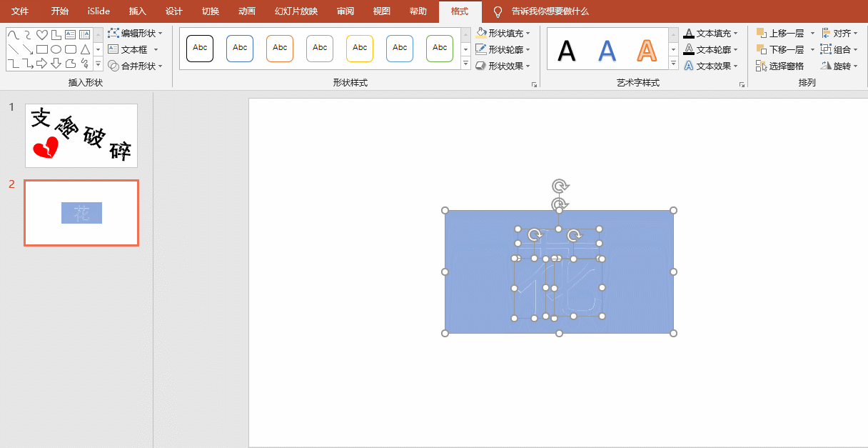Select the straight line shape
Image resolution: width=868 pixels, height=448 pixels.
click(x=14, y=49)
